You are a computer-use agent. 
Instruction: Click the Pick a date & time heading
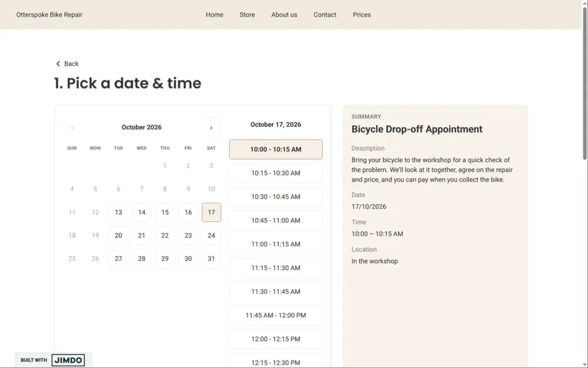[128, 83]
